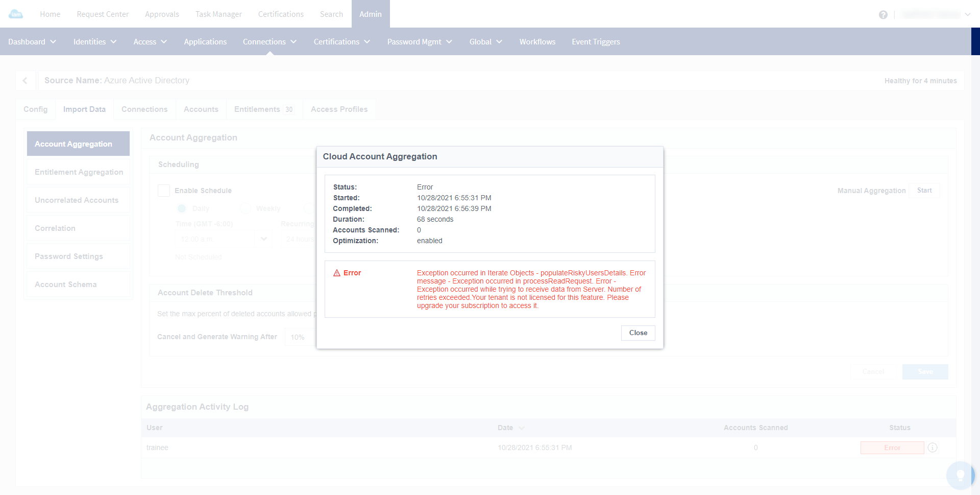Select Correlation in side panel
980x495 pixels.
pyautogui.click(x=78, y=228)
